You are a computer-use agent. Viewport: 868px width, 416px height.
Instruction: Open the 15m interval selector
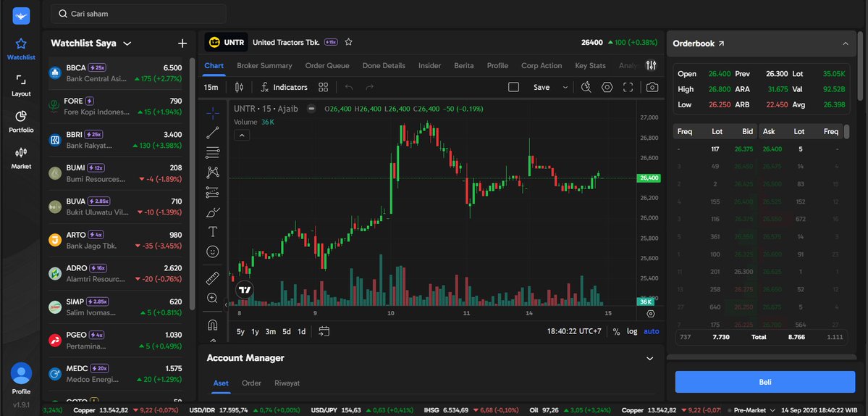coord(211,87)
